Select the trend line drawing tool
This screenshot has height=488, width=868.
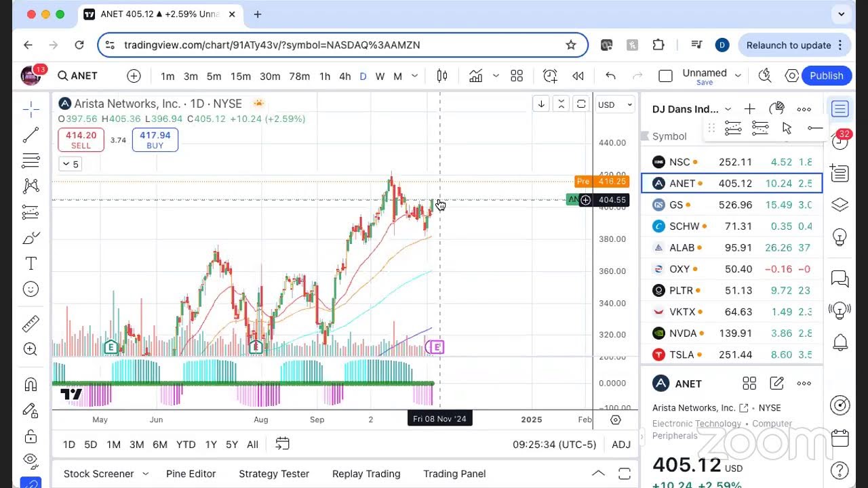31,135
